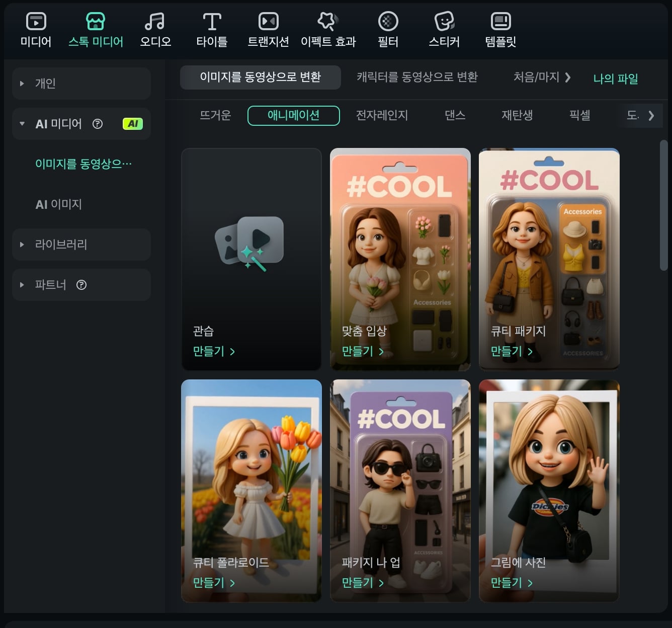Click the green AI badge
The width and height of the screenshot is (672, 628).
point(133,124)
